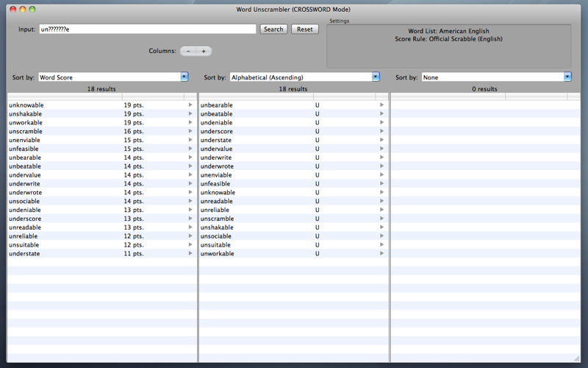Click the Reset button

pos(305,29)
